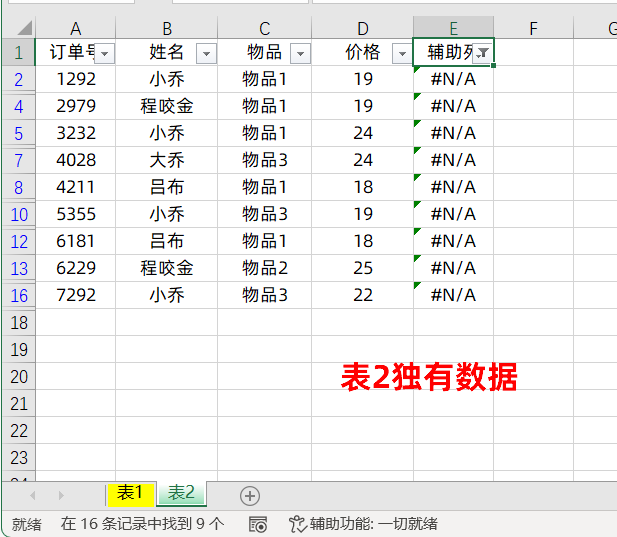Image resolution: width=617 pixels, height=537 pixels.
Task: Select row 18 header
Action: coord(19,323)
